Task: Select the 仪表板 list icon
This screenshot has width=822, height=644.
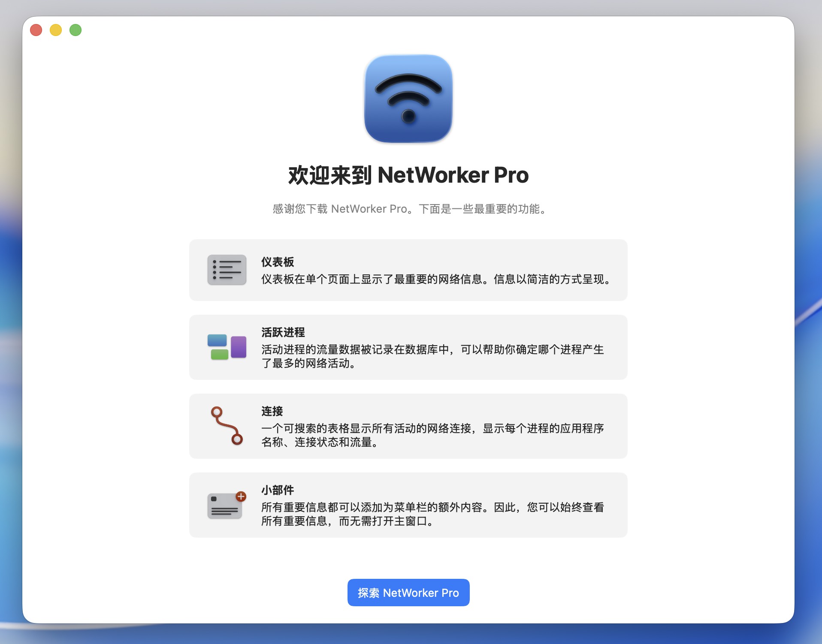Action: 227,270
